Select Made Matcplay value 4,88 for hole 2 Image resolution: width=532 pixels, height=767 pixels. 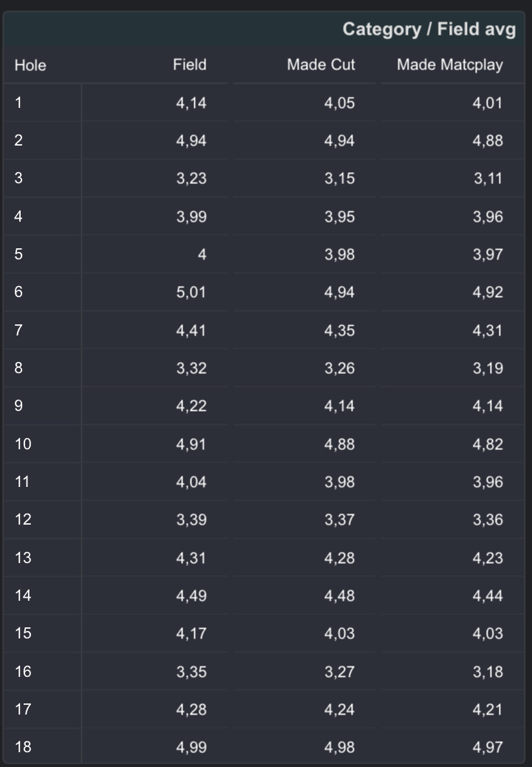(x=488, y=141)
